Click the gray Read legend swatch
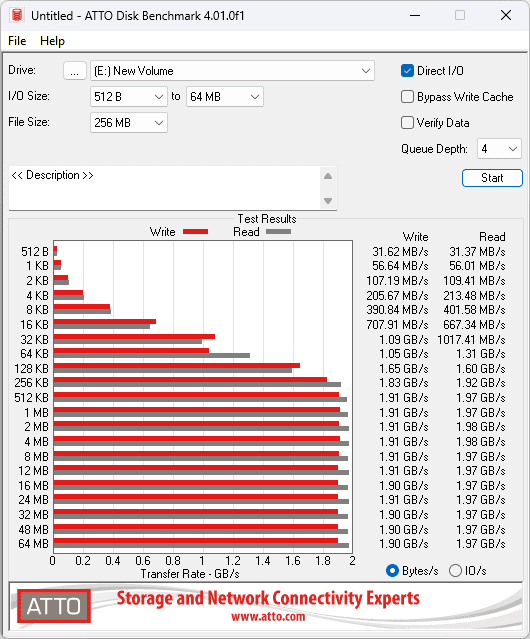Viewport: 530px width, 639px height. coord(278,231)
